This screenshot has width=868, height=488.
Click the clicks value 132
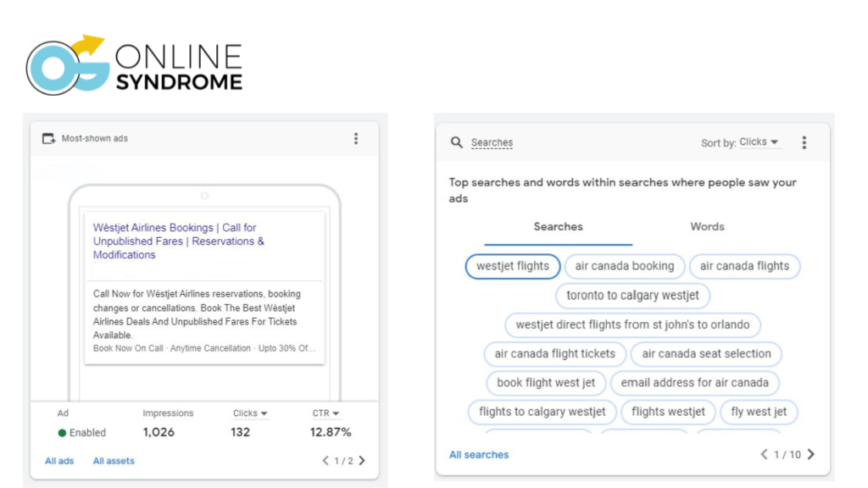(x=240, y=432)
